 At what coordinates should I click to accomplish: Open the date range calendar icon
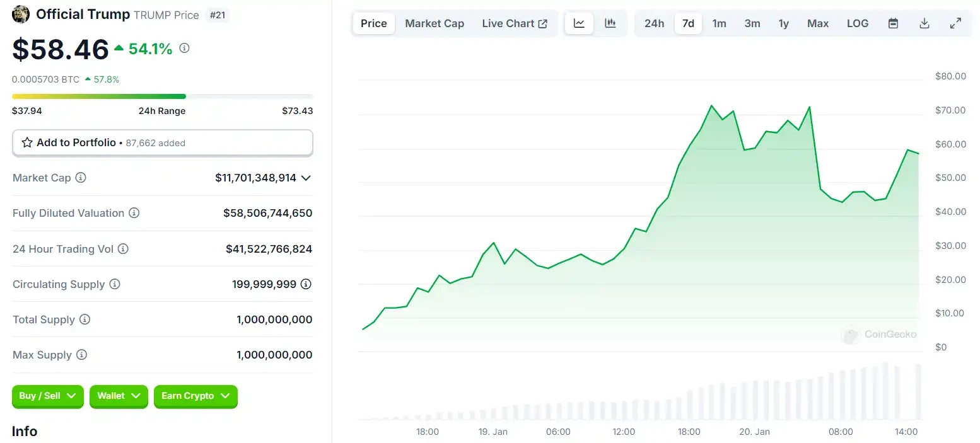point(893,23)
